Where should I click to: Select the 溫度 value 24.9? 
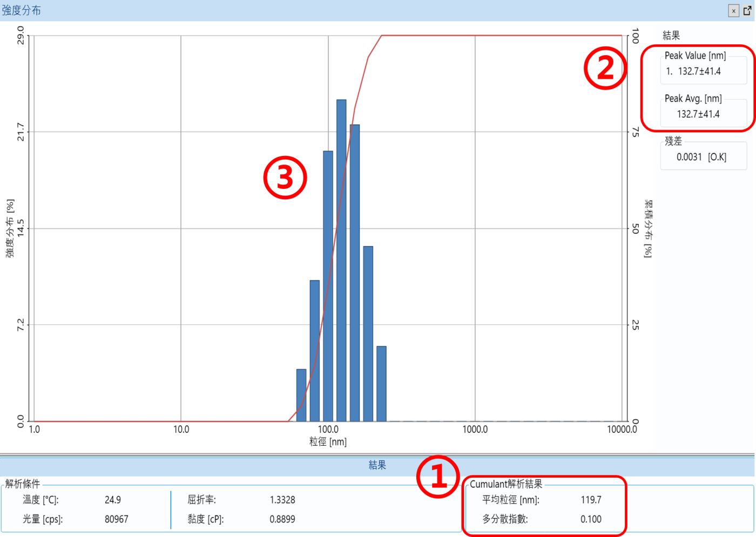pyautogui.click(x=113, y=500)
